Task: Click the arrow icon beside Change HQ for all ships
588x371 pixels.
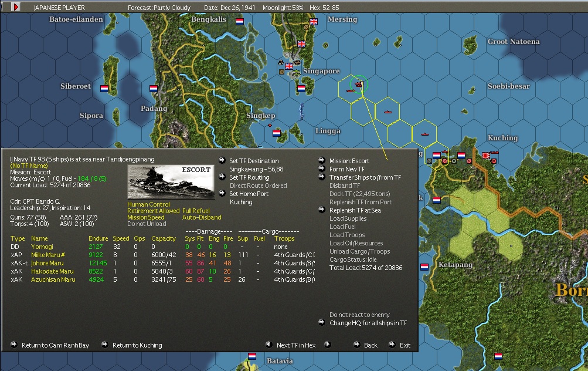Action: point(322,322)
